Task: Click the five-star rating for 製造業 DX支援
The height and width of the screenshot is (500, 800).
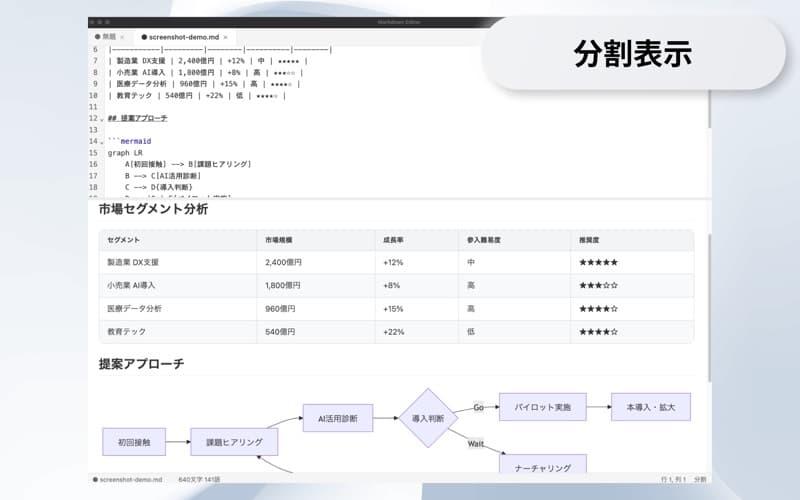Action: [x=598, y=262]
